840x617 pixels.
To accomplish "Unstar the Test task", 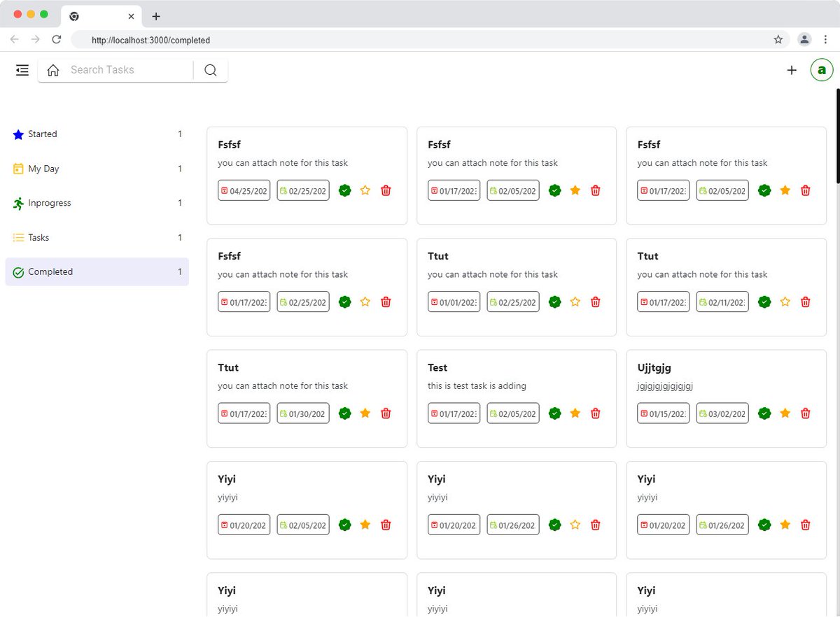I will tap(575, 413).
